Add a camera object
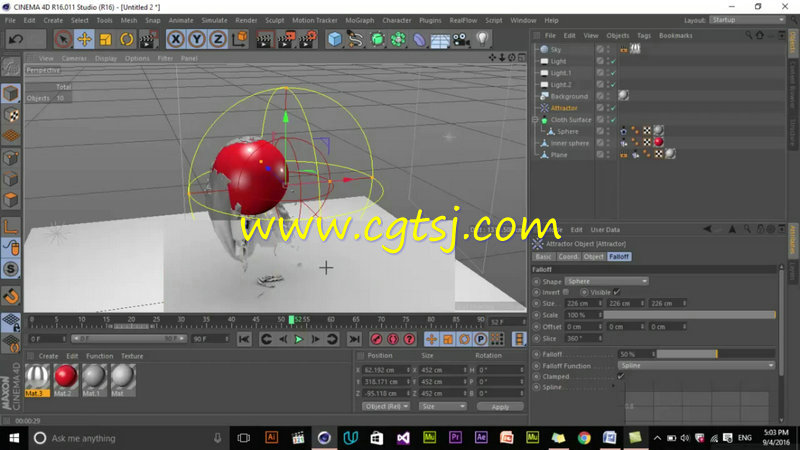 [461, 39]
